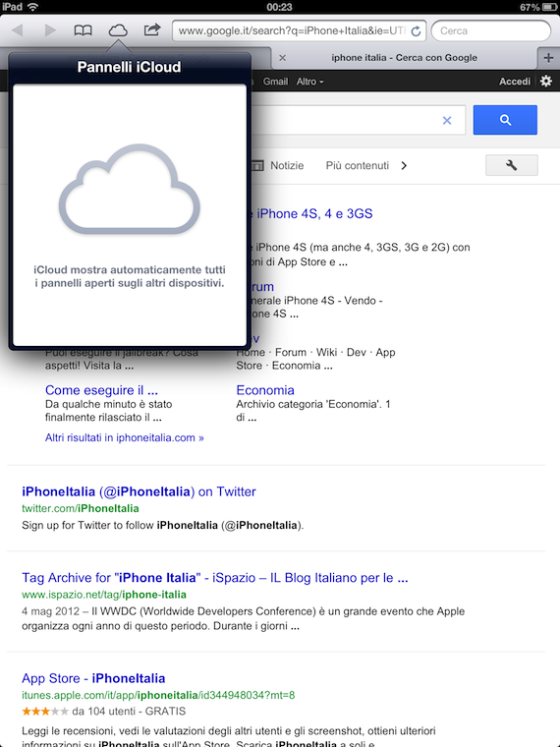Close the iphone italia tab
This screenshot has height=747, width=560.
282,58
